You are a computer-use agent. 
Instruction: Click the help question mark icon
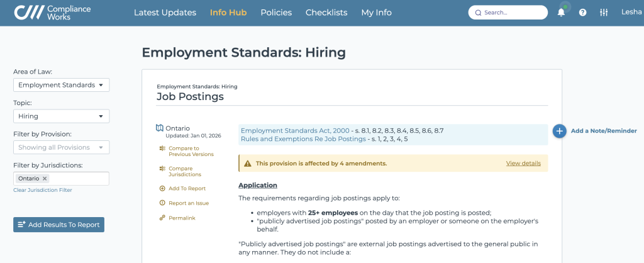coord(582,13)
